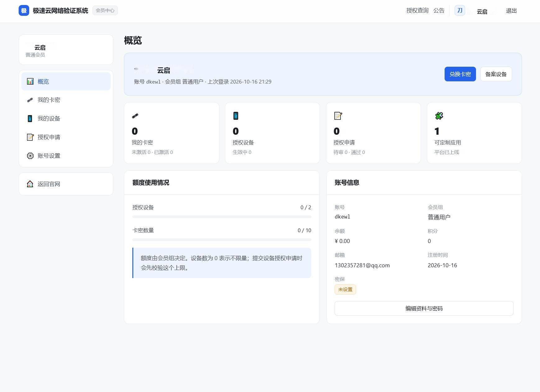
Task: Click the card key icon in 我的卡密 stat card
Action: [135, 116]
